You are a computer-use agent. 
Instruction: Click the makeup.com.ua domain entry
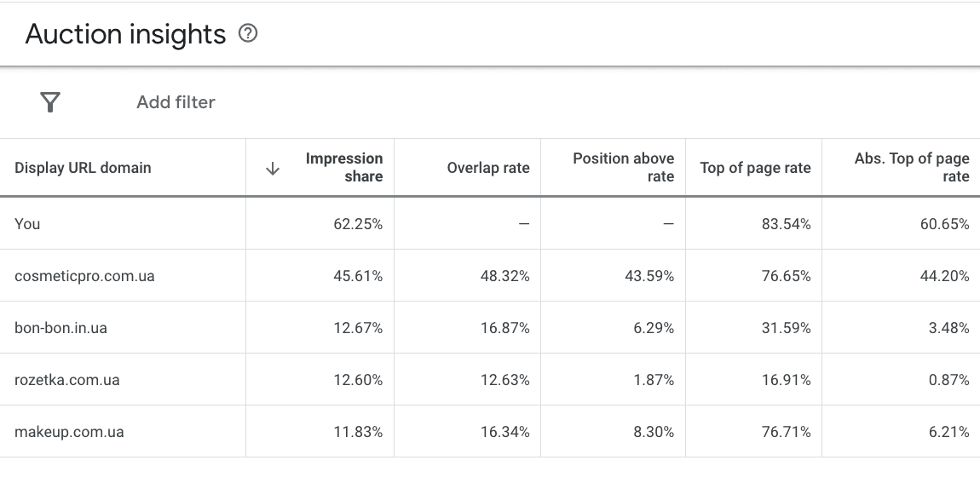pyautogui.click(x=69, y=432)
